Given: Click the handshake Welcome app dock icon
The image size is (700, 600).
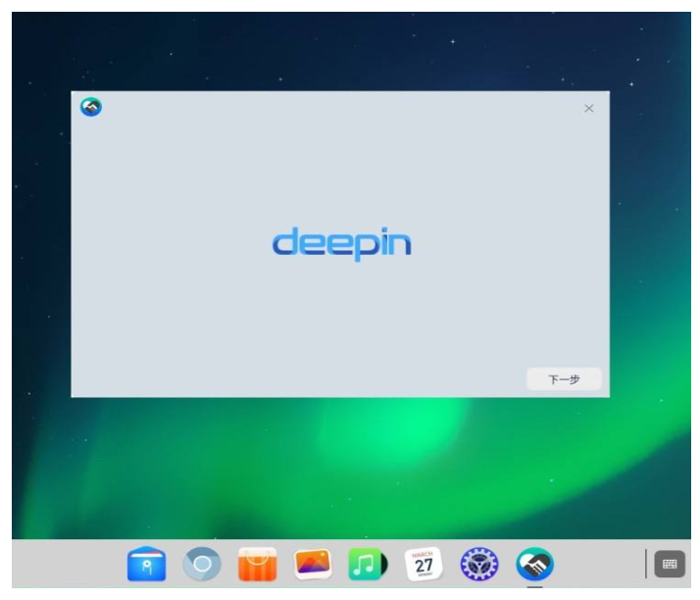Looking at the screenshot, I should tap(535, 565).
